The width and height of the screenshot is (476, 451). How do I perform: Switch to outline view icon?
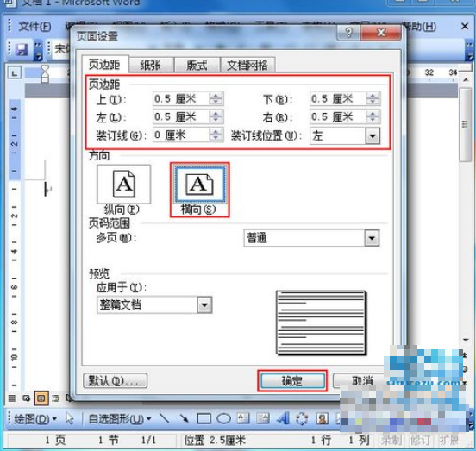click(x=56, y=398)
